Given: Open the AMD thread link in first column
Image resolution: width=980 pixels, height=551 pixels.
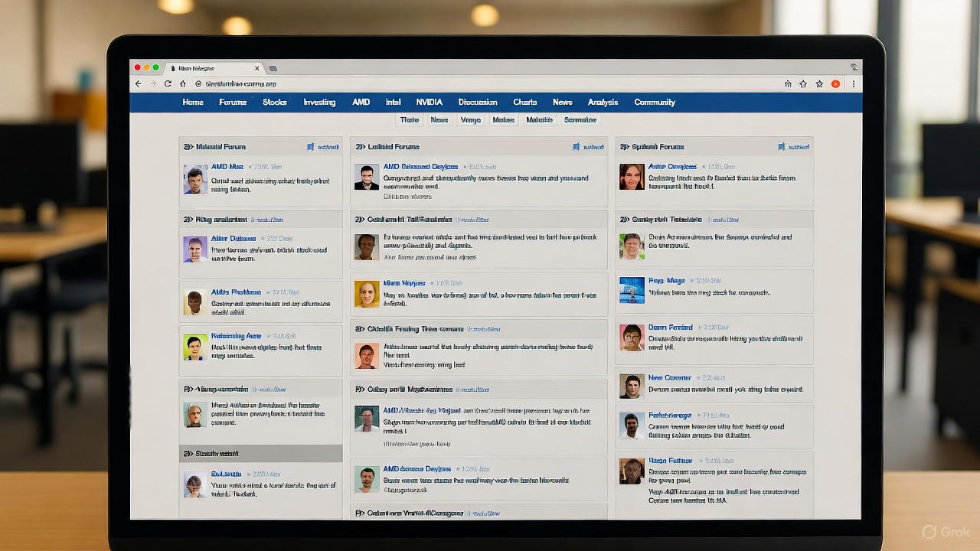Looking at the screenshot, I should coord(227,167).
